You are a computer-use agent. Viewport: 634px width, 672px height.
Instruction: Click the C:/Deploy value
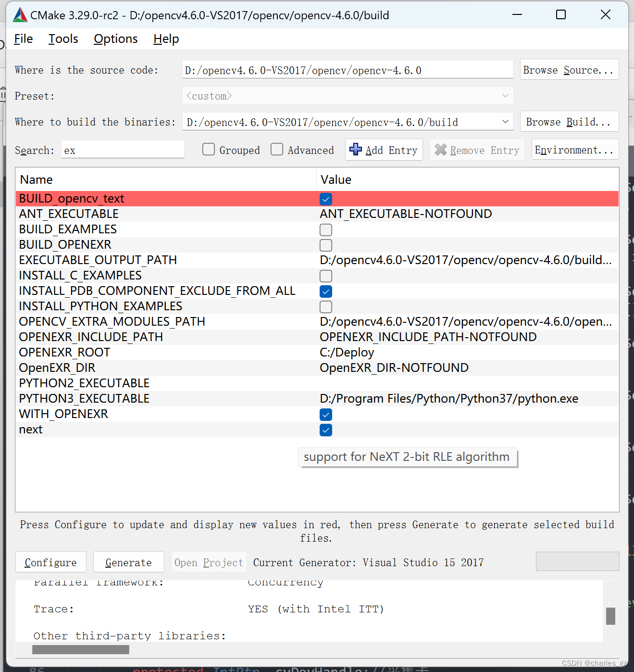(347, 353)
